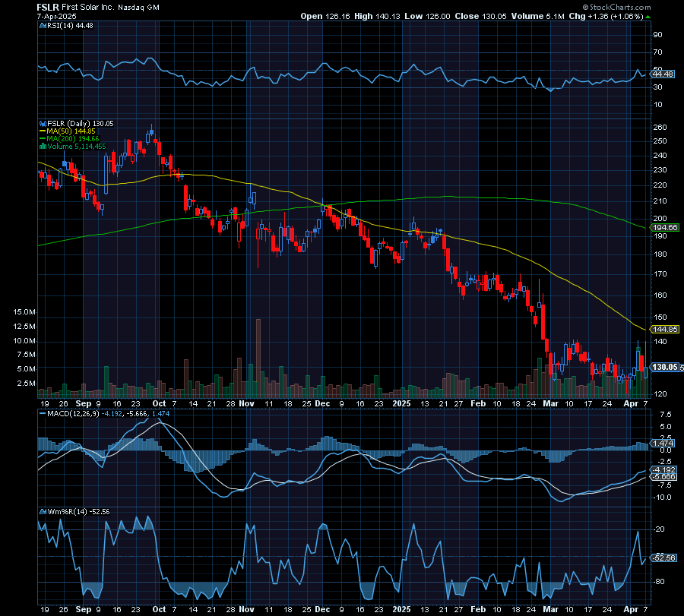
Task: Click the Wm%R(14) indicator icon
Action: [42, 511]
